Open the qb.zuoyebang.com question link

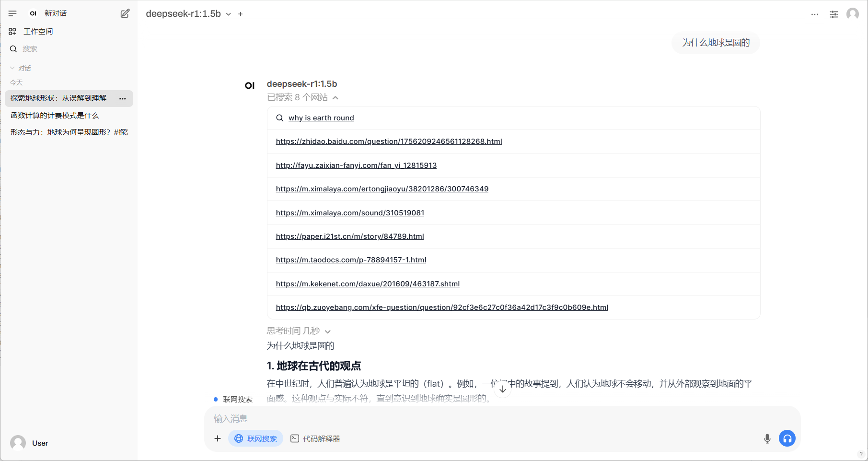click(442, 307)
